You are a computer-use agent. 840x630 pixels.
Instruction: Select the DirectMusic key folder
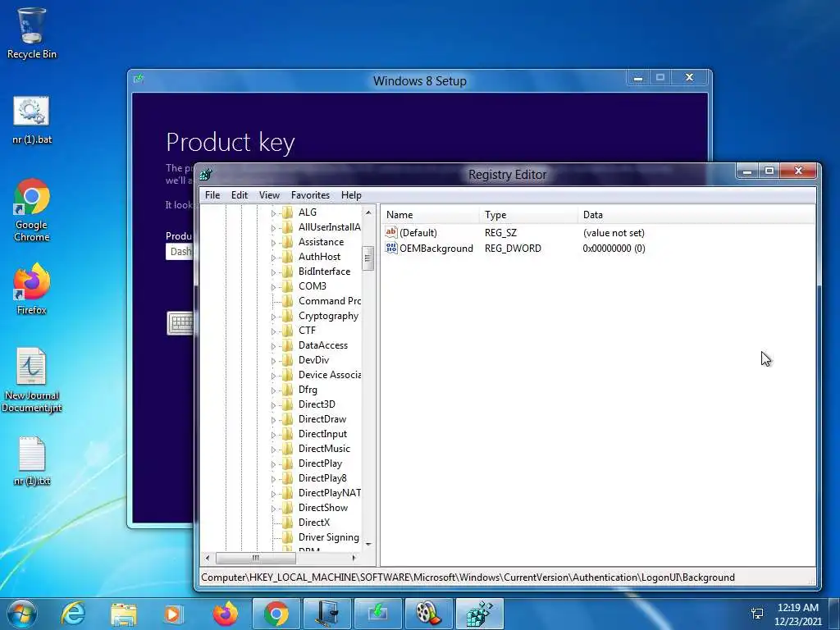pyautogui.click(x=317, y=449)
